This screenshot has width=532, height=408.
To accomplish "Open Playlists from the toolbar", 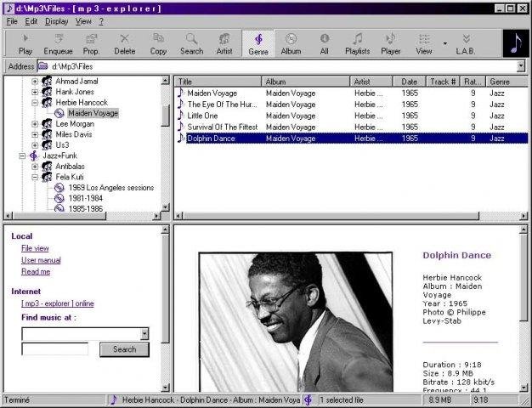I will click(358, 38).
